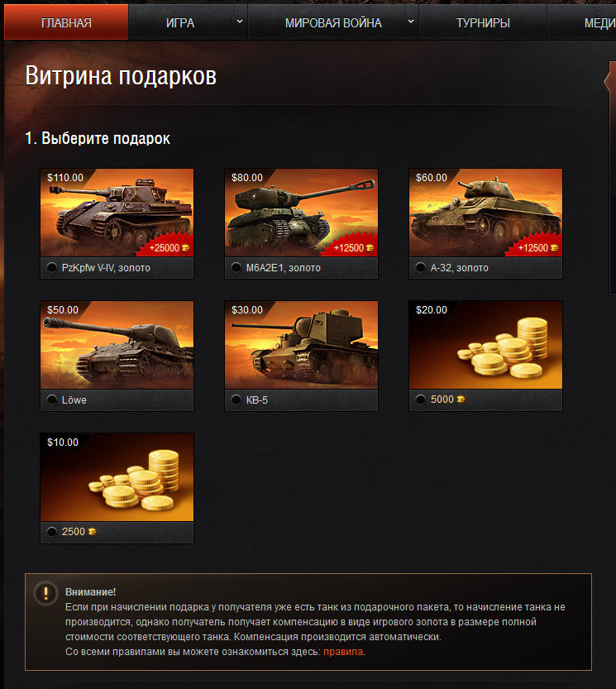
Task: Open the ТУРНИРЫ menu item
Action: coord(483,22)
